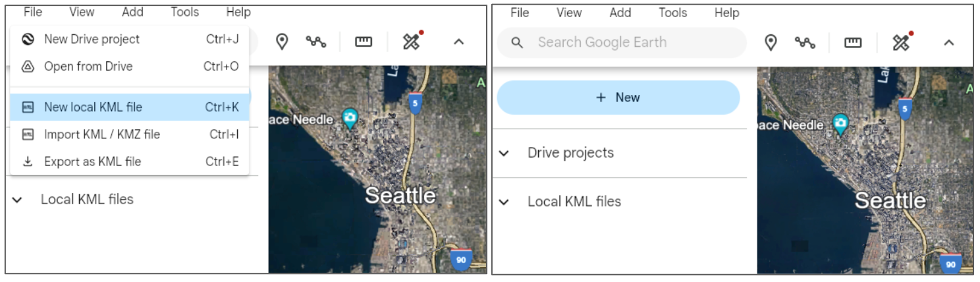Click Seattle label on left map
Image resolution: width=980 pixels, height=282 pixels.
[x=400, y=196]
